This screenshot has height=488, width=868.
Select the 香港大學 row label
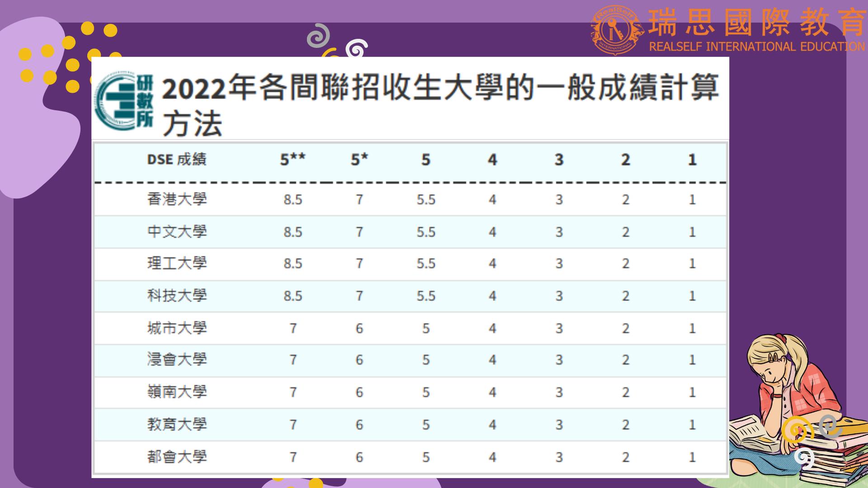(177, 199)
